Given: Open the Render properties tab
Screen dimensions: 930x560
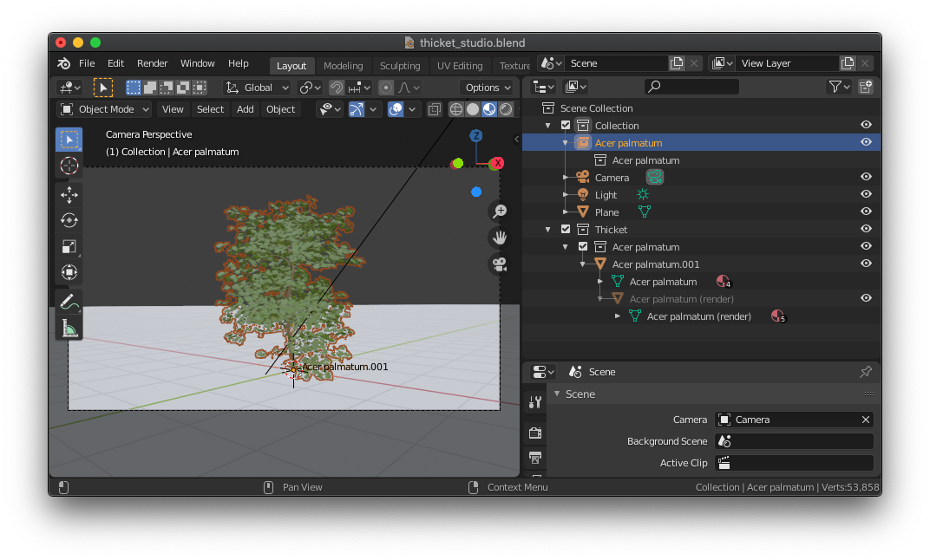Looking at the screenshot, I should (x=535, y=433).
